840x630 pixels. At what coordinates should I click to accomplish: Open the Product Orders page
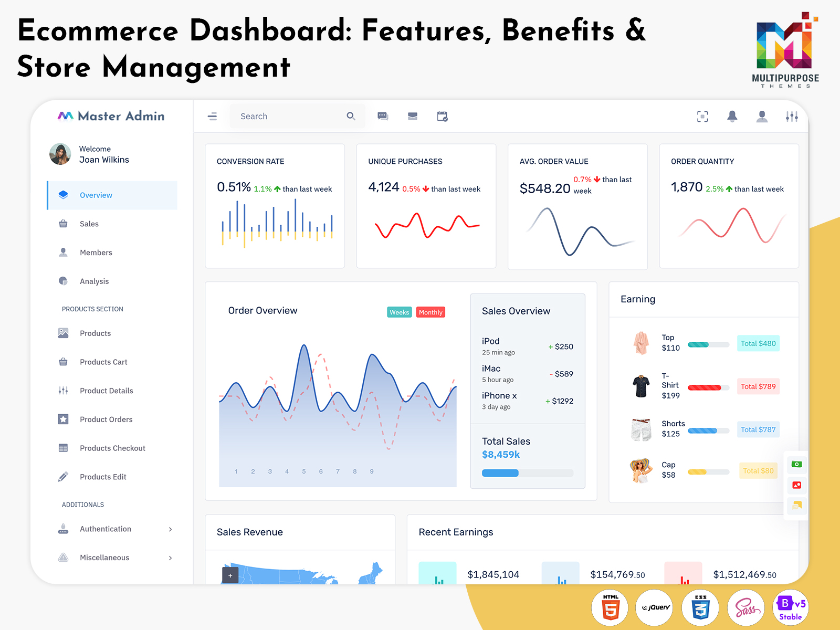coord(112,419)
